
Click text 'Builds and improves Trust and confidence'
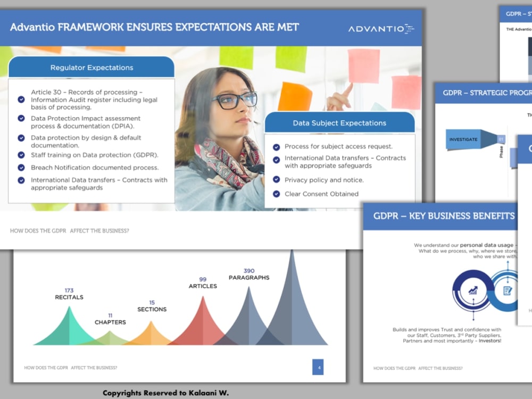pos(446,329)
